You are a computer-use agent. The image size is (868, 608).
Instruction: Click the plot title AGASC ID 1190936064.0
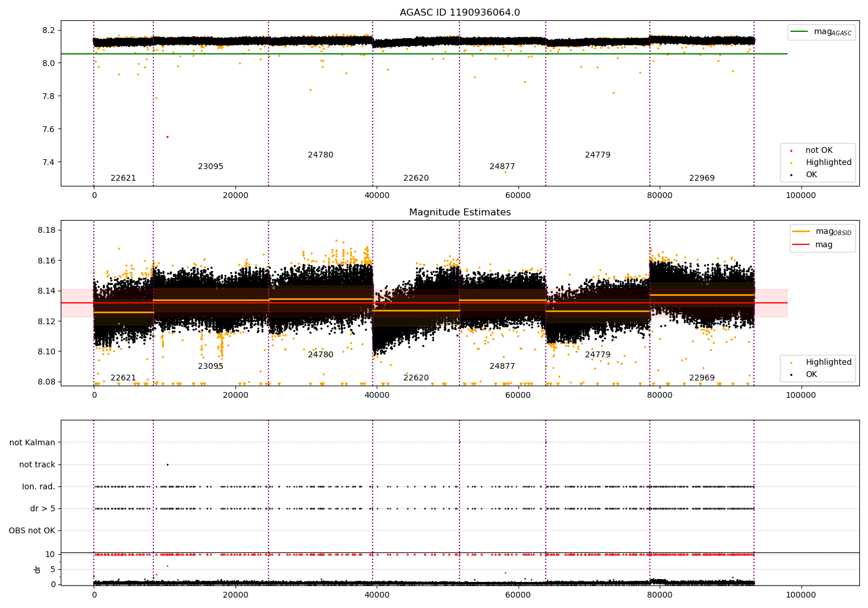(459, 13)
